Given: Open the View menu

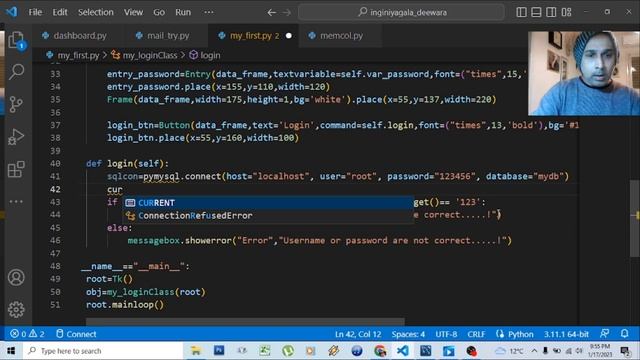Looking at the screenshot, I should pyautogui.click(x=133, y=12).
